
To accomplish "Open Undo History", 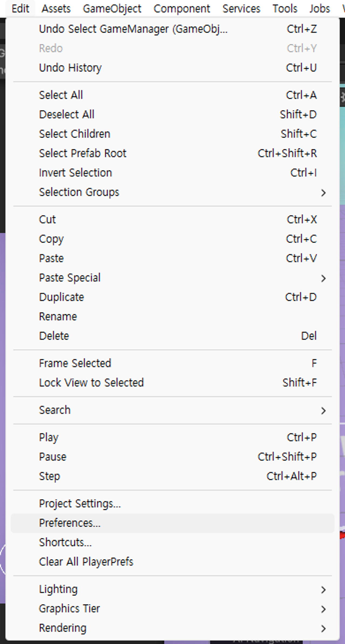I will pos(172,68).
